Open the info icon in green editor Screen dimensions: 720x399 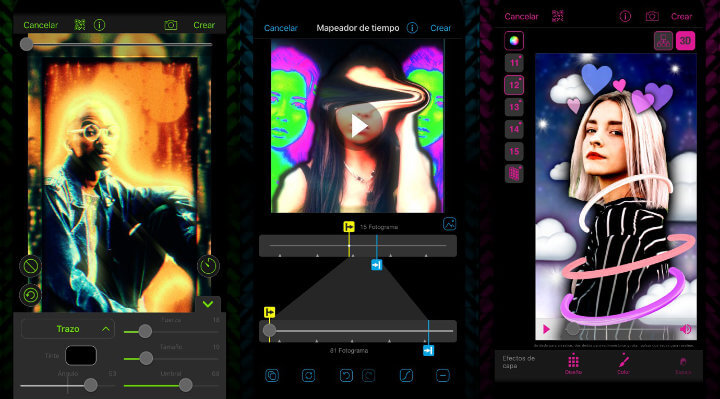[99, 25]
